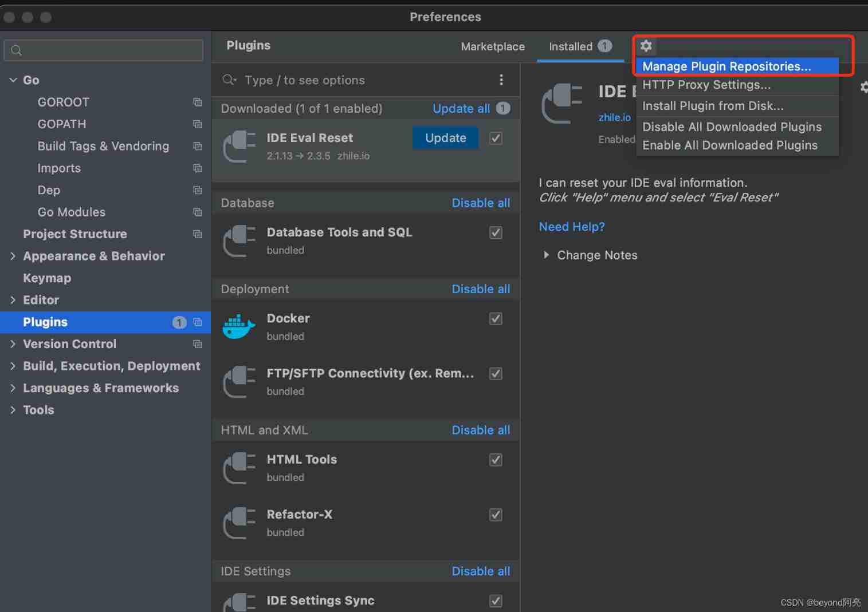Click the large plugin icon in details pane
This screenshot has height=612, width=868.
(x=562, y=104)
